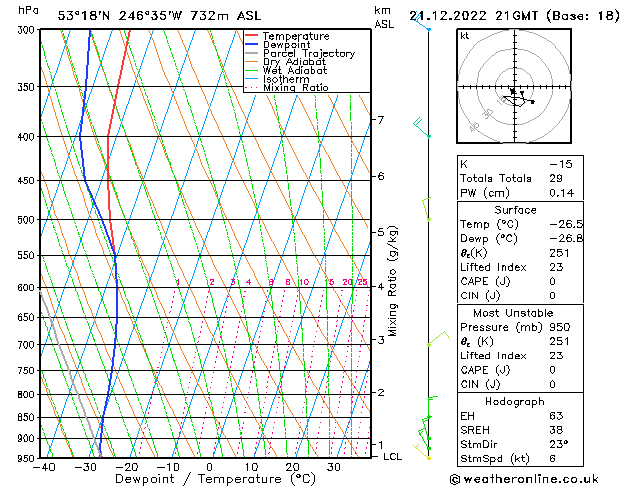Click the date title 21.12.2022 21GMT

pos(473,16)
